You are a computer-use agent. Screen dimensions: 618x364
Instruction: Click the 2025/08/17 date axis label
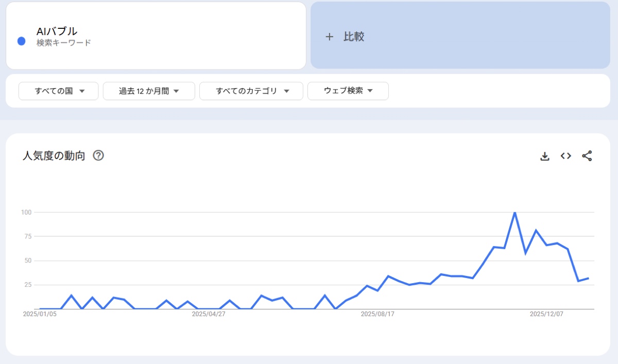click(377, 314)
